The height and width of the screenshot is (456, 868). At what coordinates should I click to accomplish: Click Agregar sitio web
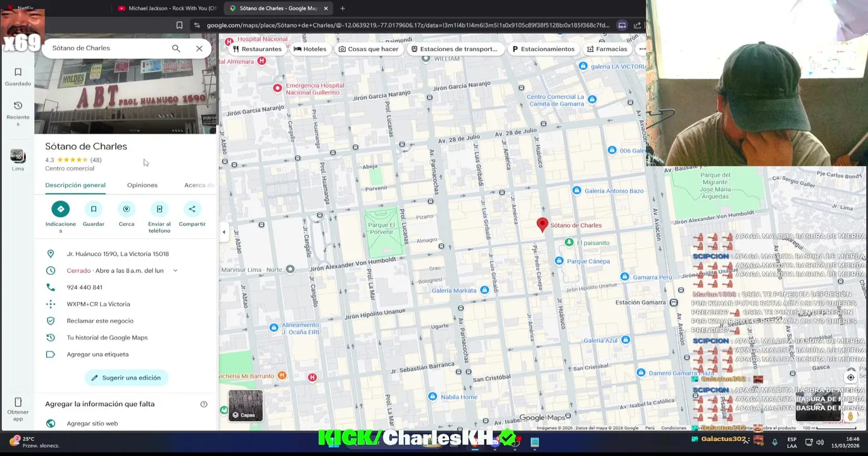(x=92, y=424)
